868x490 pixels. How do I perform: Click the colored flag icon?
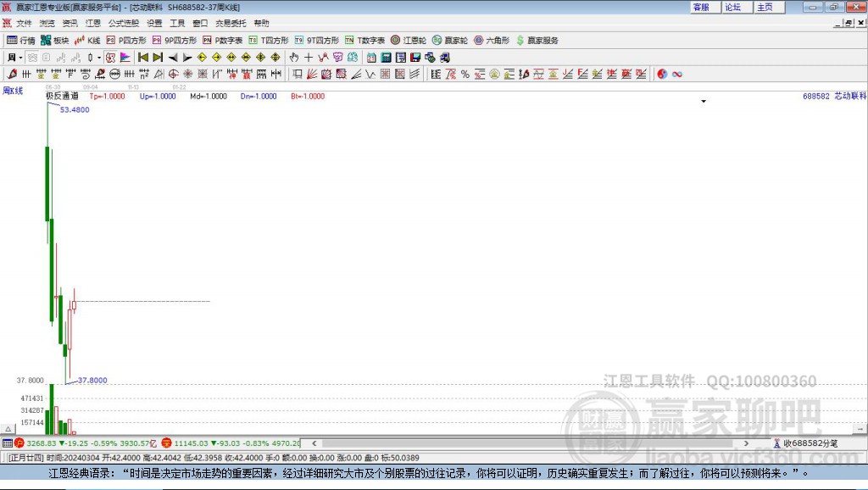[x=125, y=58]
